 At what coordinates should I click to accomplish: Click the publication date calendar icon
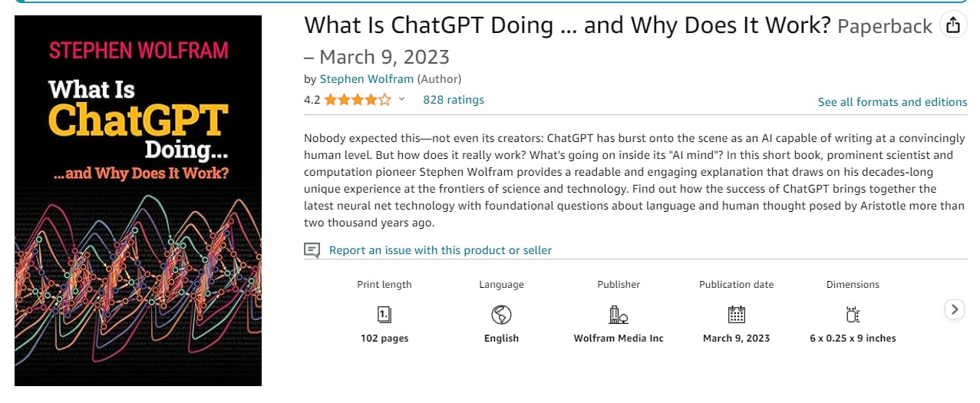tap(736, 314)
